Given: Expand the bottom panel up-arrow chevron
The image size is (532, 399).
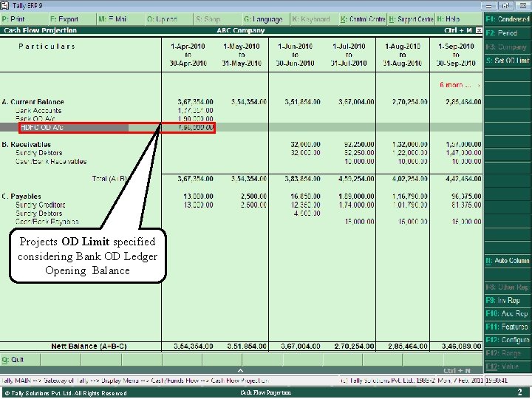Looking at the screenshot, I should (240, 370).
